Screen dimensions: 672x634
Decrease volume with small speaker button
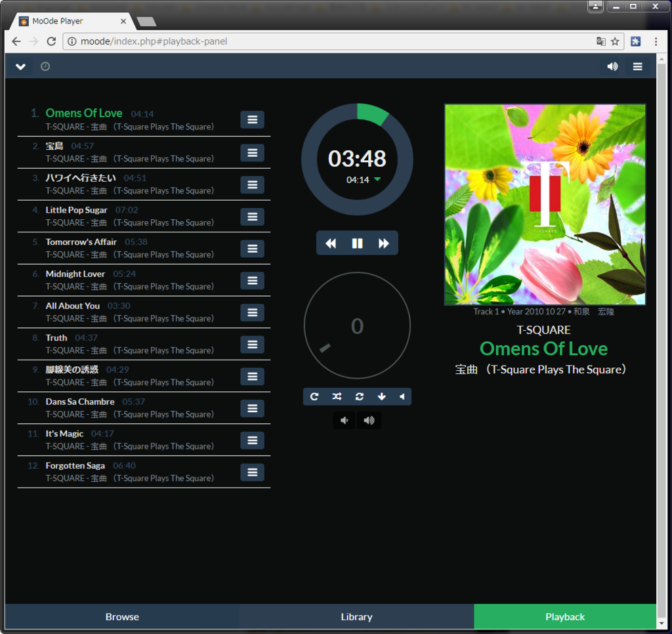pos(344,421)
